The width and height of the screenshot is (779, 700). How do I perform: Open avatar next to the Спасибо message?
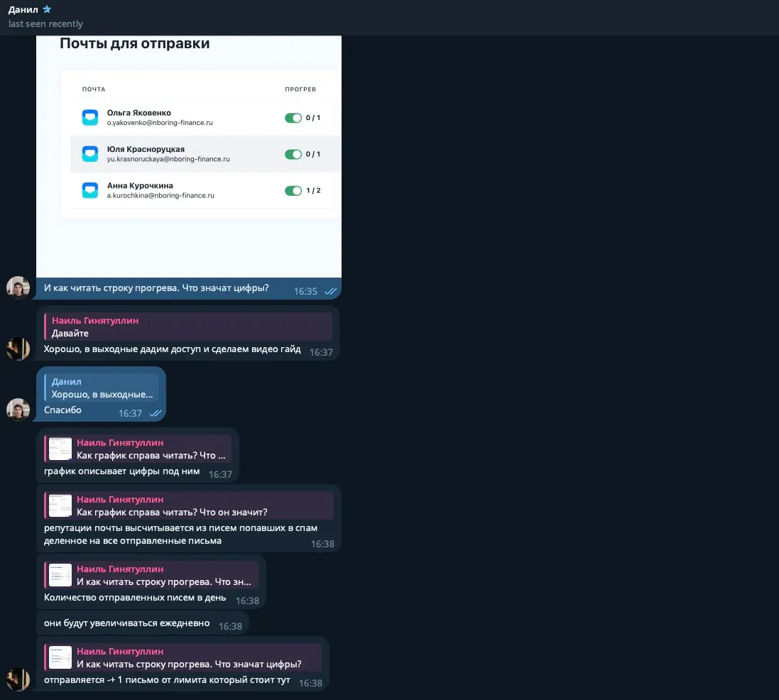click(18, 410)
